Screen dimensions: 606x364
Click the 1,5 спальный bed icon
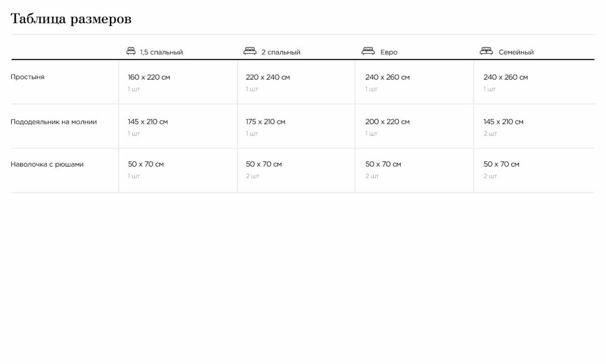tap(131, 51)
